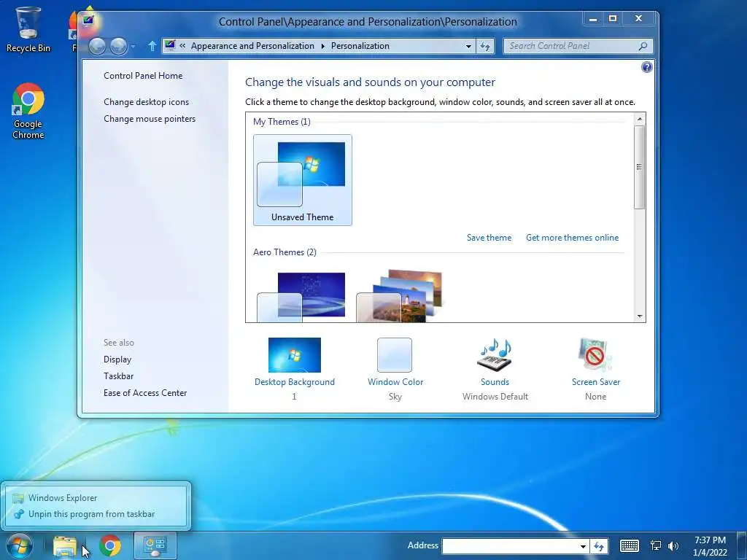The height and width of the screenshot is (560, 747).
Task: Open the on-screen keyboard tray icon
Action: (630, 545)
